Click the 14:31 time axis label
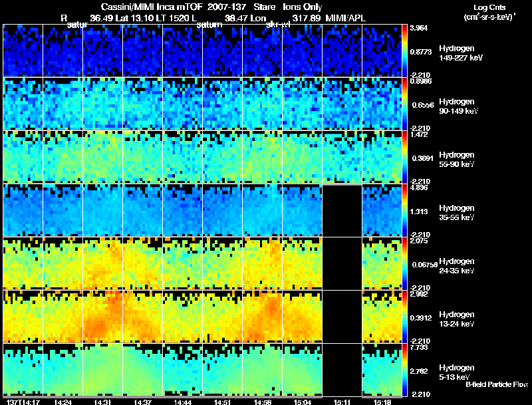The width and height of the screenshot is (532, 405). pyautogui.click(x=102, y=402)
